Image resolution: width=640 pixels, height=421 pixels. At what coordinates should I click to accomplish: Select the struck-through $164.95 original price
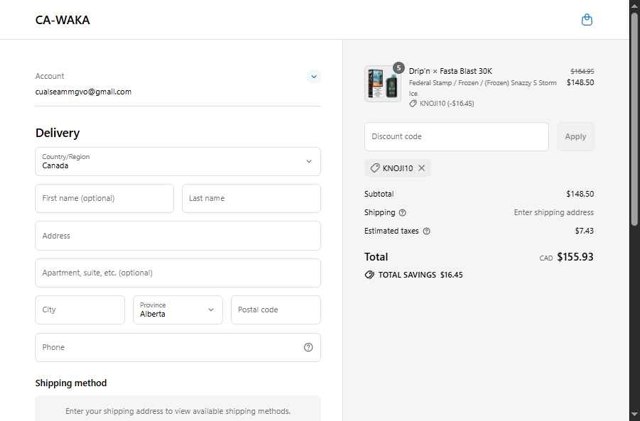click(x=582, y=71)
